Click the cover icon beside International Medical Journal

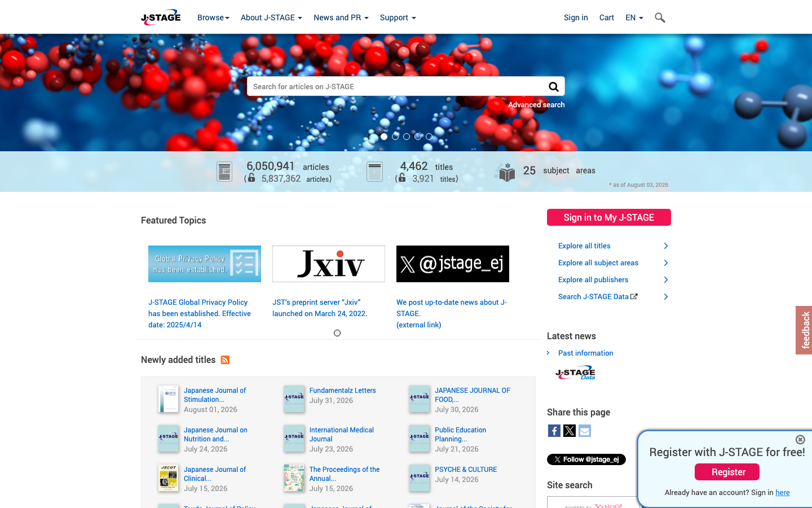click(294, 439)
